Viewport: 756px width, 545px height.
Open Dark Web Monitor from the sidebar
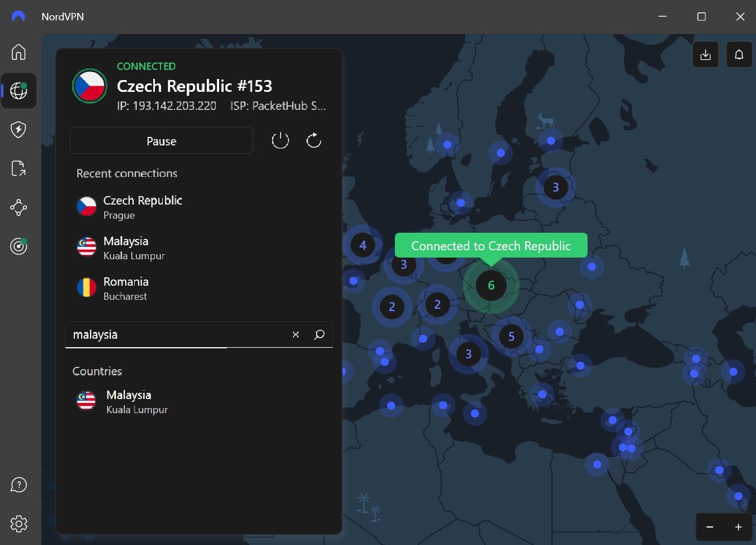point(19,246)
